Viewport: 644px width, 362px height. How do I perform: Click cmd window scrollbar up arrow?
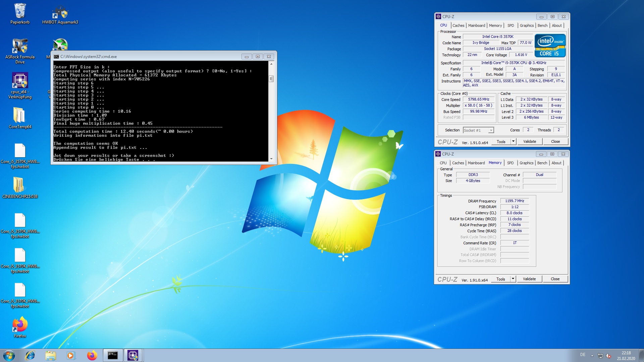pyautogui.click(x=271, y=64)
